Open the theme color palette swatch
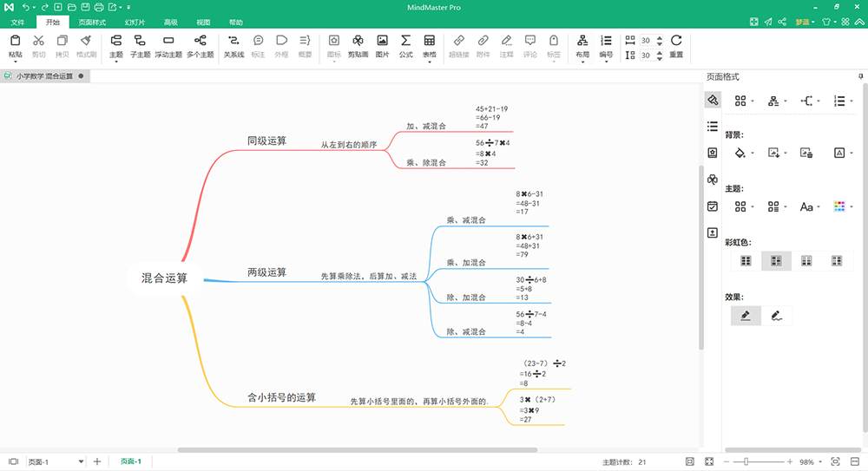 [x=839, y=206]
